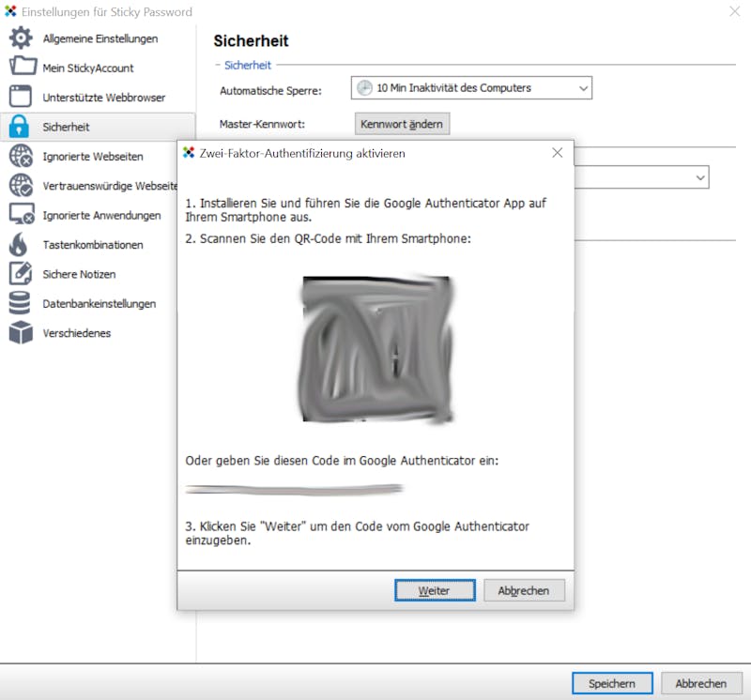Open Ignorierte Webseiten settings
This screenshot has width=751, height=700.
pyautogui.click(x=93, y=157)
